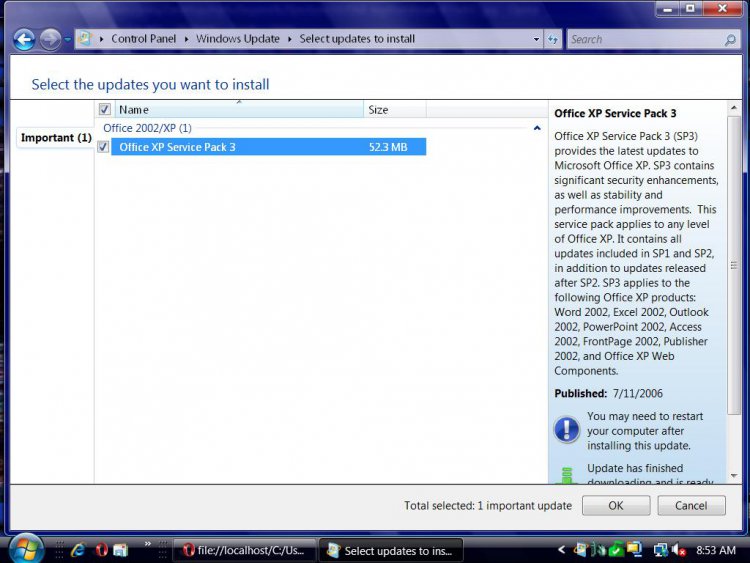The height and width of the screenshot is (563, 750).
Task: Close the Windows Update window
Action: [723, 8]
